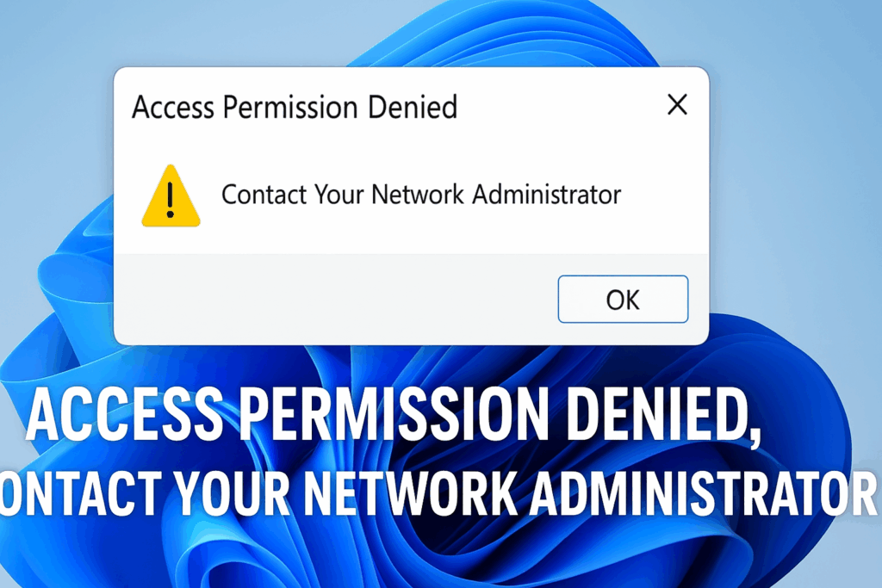The width and height of the screenshot is (882, 588).
Task: Click the CONTACT YOUR NETWORK ADMINISTRATOR banner text
Action: [x=441, y=491]
